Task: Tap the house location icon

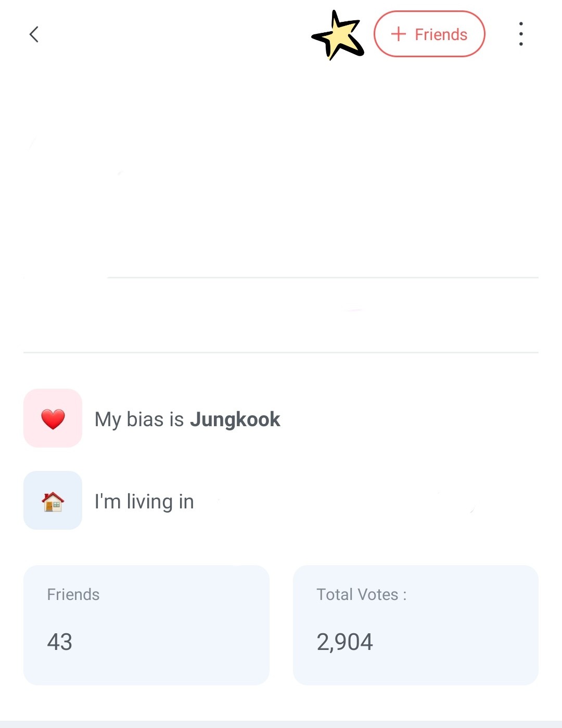Action: click(53, 502)
